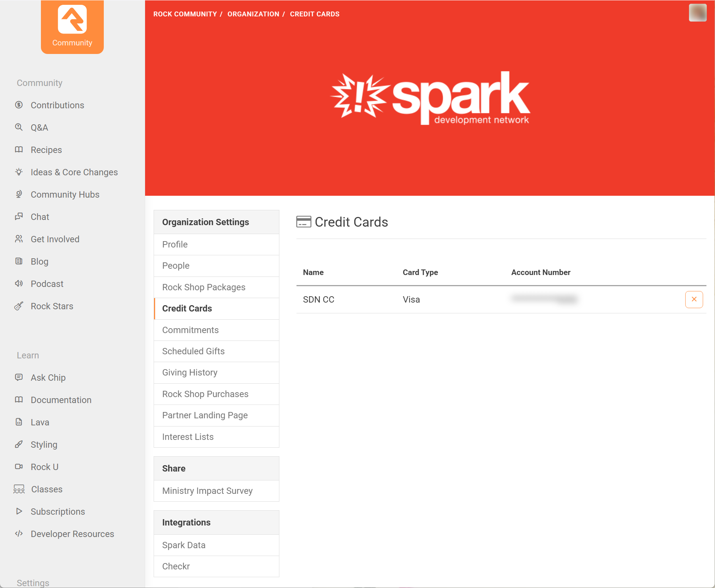Go to Rock U
Image resolution: width=715 pixels, height=588 pixels.
click(45, 467)
